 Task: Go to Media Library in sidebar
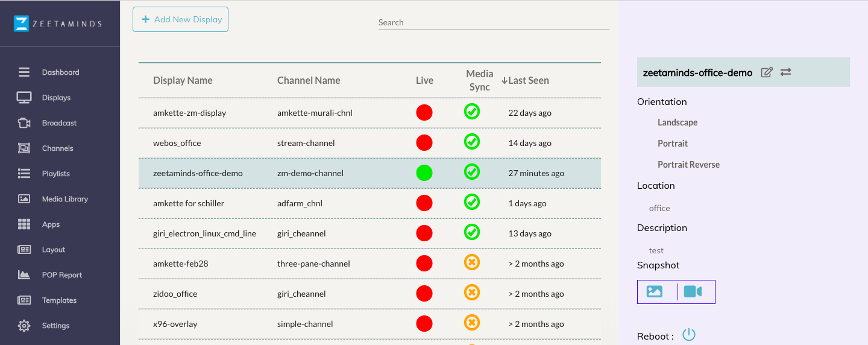(x=64, y=199)
